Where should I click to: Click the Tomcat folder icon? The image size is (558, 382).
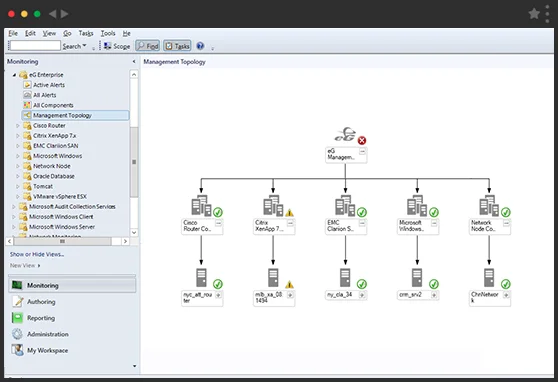pyautogui.click(x=27, y=186)
